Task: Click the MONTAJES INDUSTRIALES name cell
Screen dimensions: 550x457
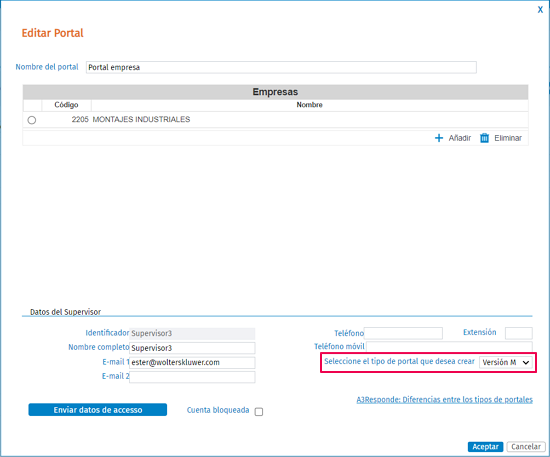Action: click(x=141, y=120)
